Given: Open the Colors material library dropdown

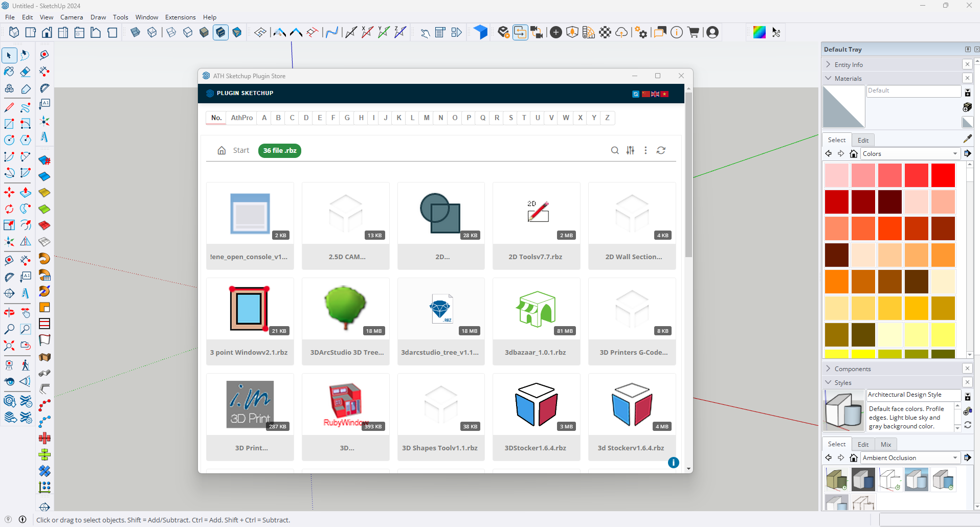Looking at the screenshot, I should (x=954, y=154).
